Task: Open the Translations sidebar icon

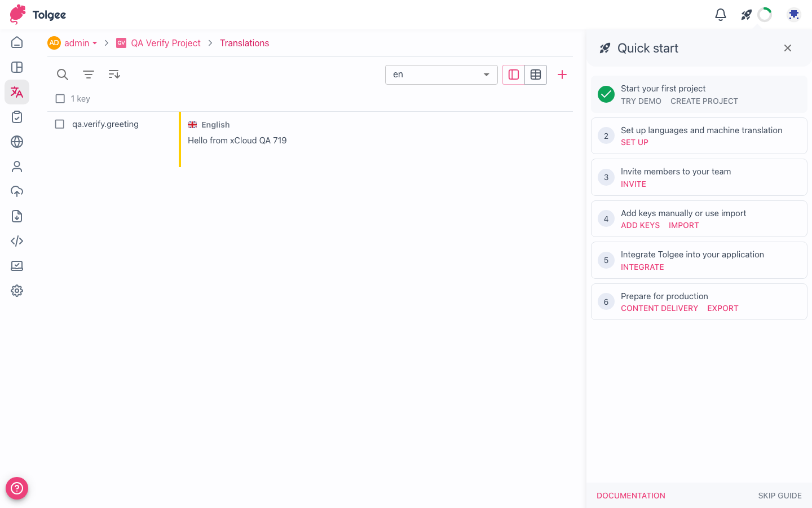Action: point(17,92)
